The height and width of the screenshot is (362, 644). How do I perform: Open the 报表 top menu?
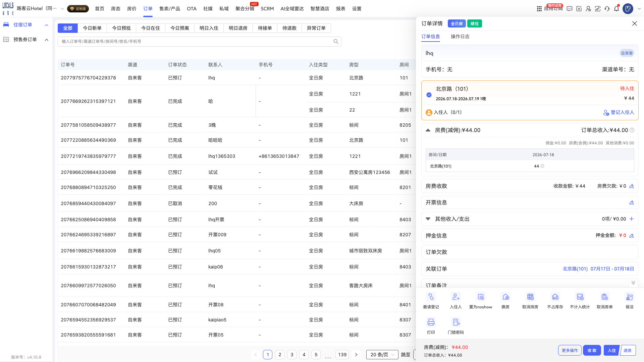coord(341,9)
